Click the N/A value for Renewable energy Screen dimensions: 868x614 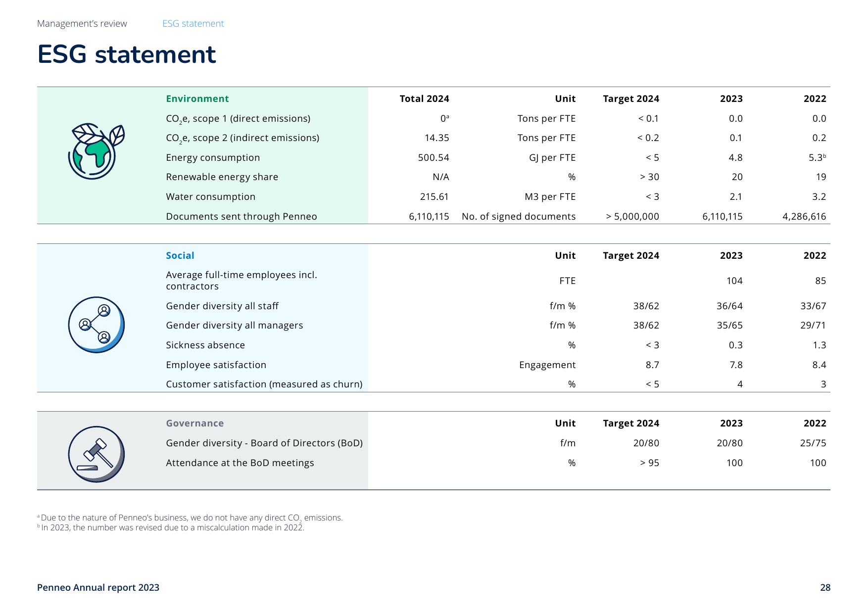(441, 177)
